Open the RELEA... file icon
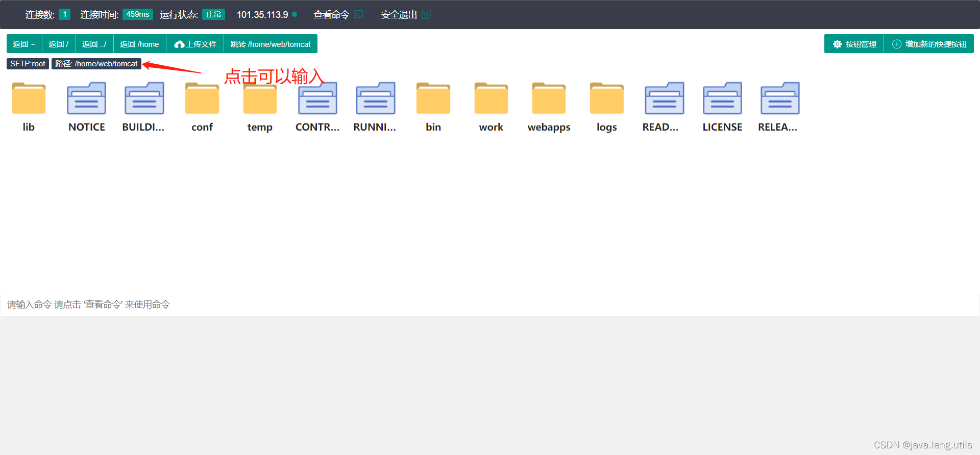980x455 pixels. (780, 98)
